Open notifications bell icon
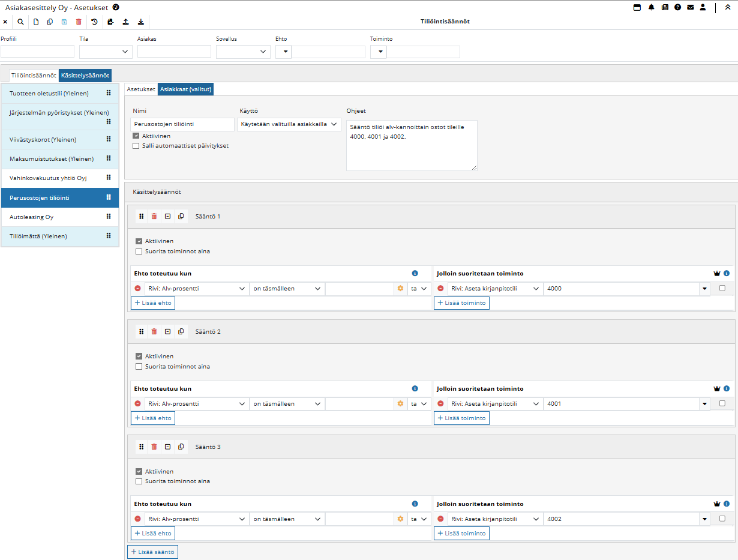 tap(651, 7)
